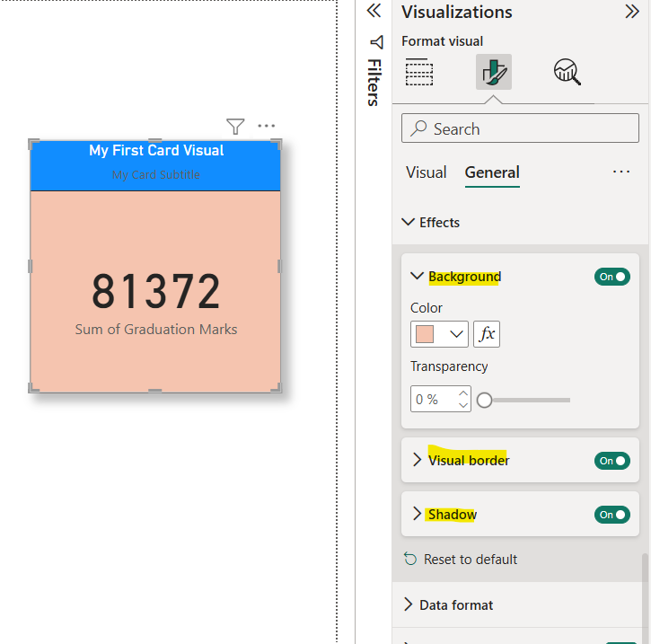Image resolution: width=651 pixels, height=644 pixels.
Task: Click the format pane vertical scrollbar
Action: tap(645, 598)
